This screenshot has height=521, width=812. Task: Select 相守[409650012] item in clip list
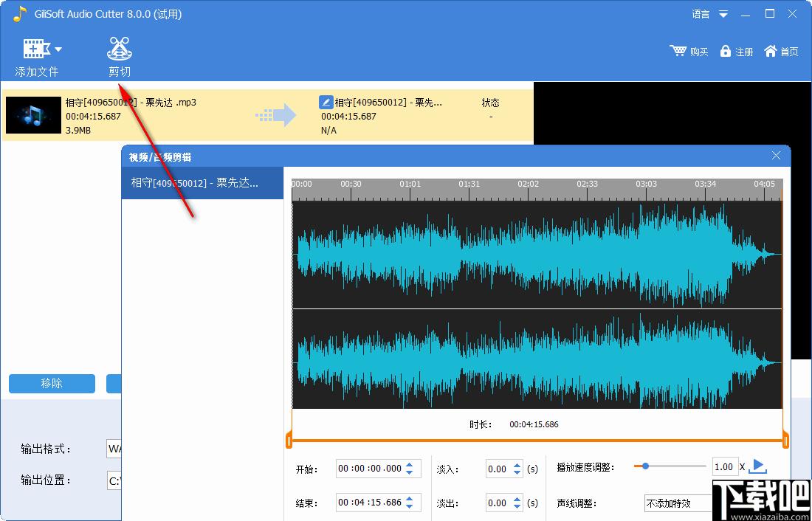pos(202,183)
